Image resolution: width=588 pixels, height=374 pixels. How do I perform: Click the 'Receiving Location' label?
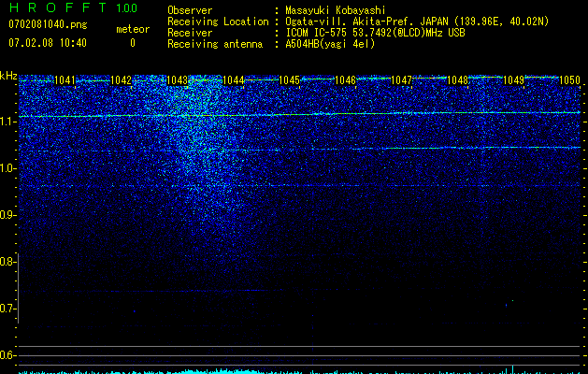(x=218, y=22)
